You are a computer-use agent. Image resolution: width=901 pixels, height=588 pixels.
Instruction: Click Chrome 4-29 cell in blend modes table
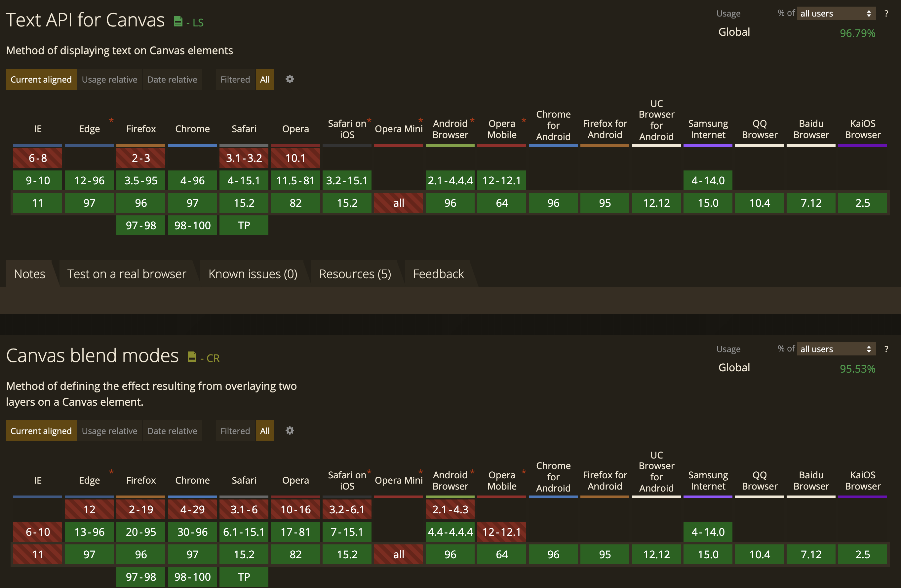[192, 509]
